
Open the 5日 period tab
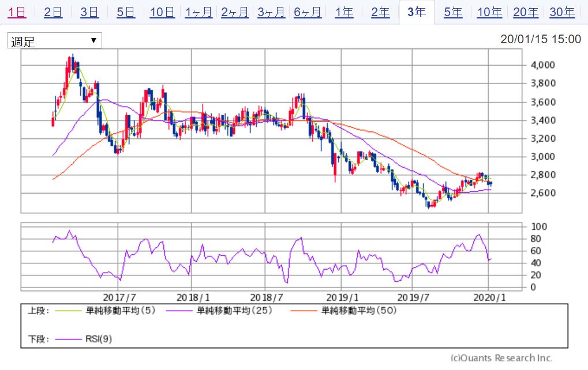(x=126, y=12)
